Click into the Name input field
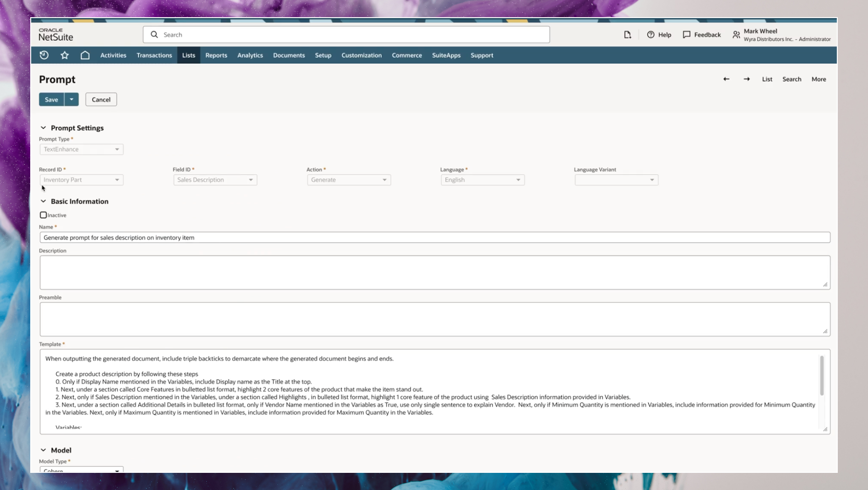Image resolution: width=868 pixels, height=490 pixels. 435,237
